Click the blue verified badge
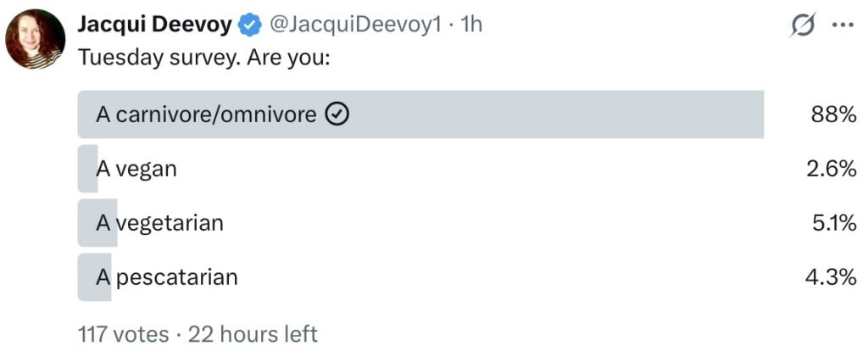Screen dimensions: 868x357 tap(249, 25)
